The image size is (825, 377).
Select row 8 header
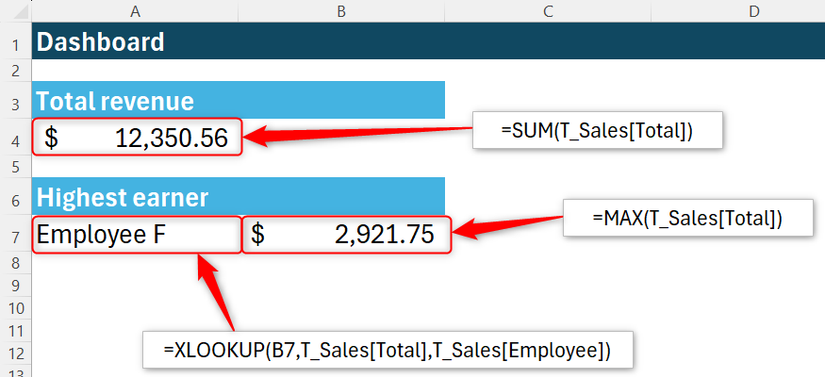pos(16,263)
